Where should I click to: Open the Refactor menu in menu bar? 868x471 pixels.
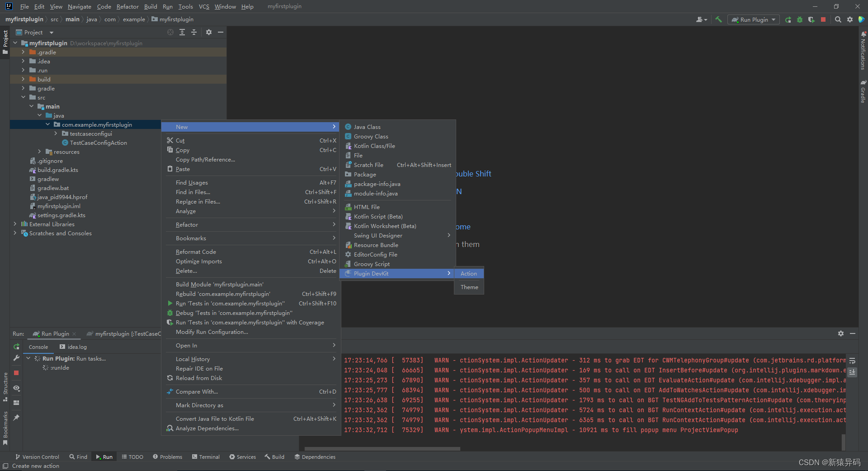point(127,6)
